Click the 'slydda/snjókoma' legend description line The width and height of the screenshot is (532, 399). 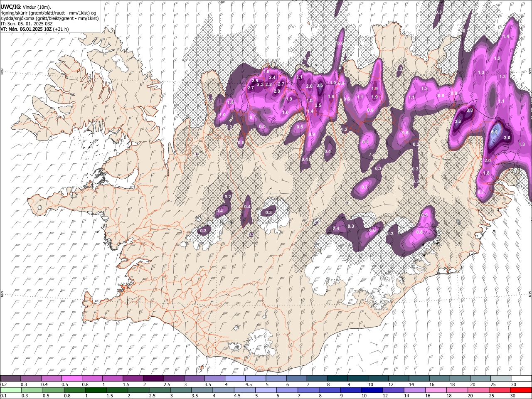(x=49, y=18)
